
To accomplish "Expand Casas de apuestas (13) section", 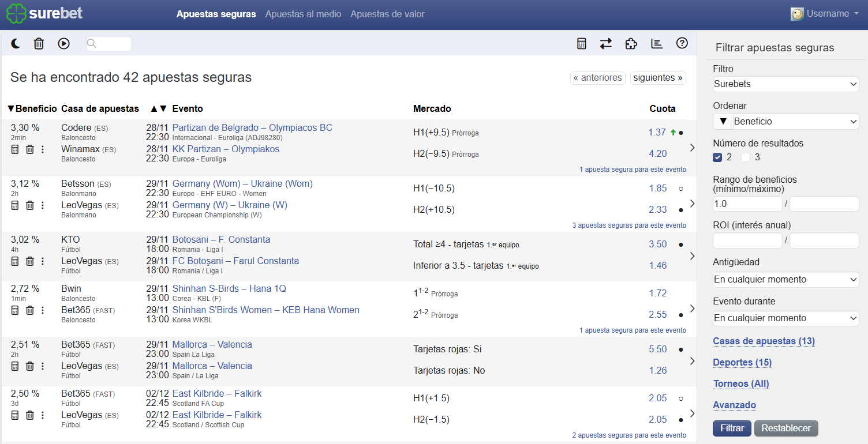I will click(764, 341).
